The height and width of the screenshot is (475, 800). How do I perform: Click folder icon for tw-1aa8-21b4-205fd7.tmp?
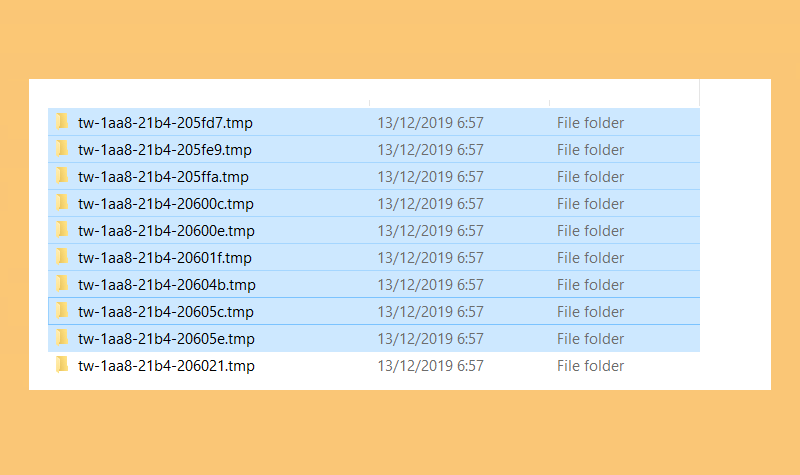(x=62, y=121)
